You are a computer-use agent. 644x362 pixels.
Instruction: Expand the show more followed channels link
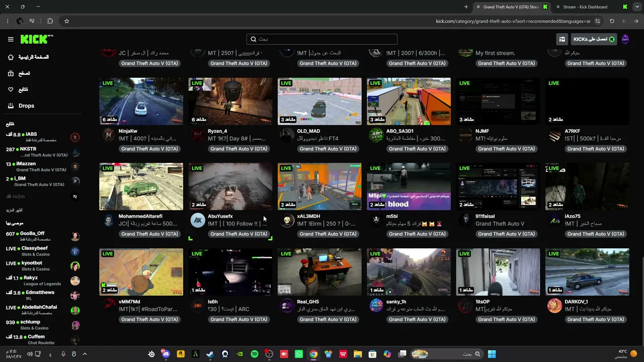(x=14, y=210)
